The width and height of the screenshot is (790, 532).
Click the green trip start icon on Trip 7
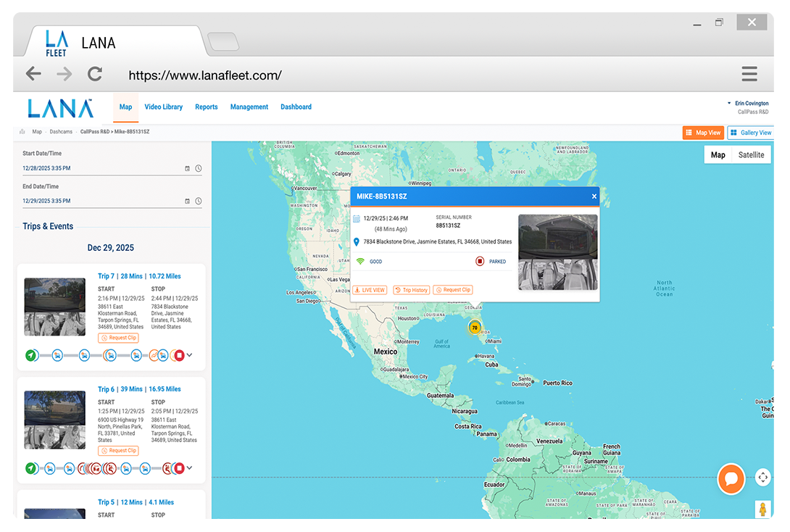[31, 355]
